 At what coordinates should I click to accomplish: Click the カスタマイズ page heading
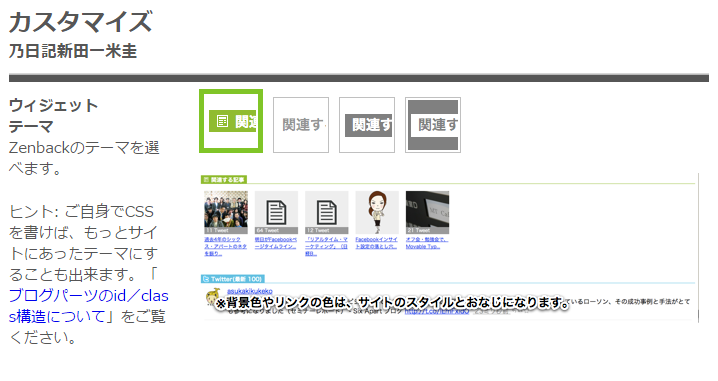pyautogui.click(x=80, y=22)
